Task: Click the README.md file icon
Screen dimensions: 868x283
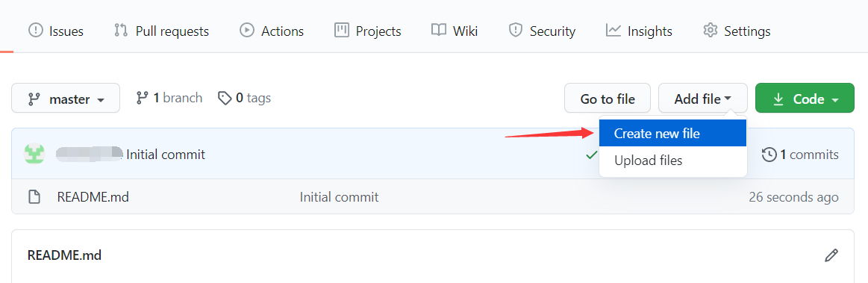Action: click(x=34, y=196)
